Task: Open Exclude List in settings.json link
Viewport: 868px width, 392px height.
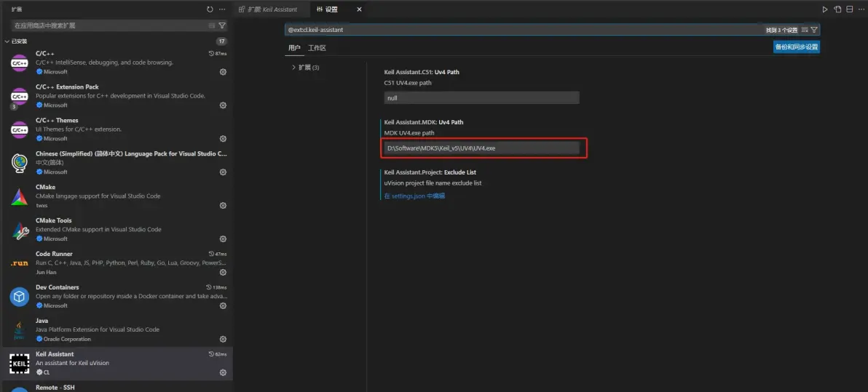Action: click(414, 196)
